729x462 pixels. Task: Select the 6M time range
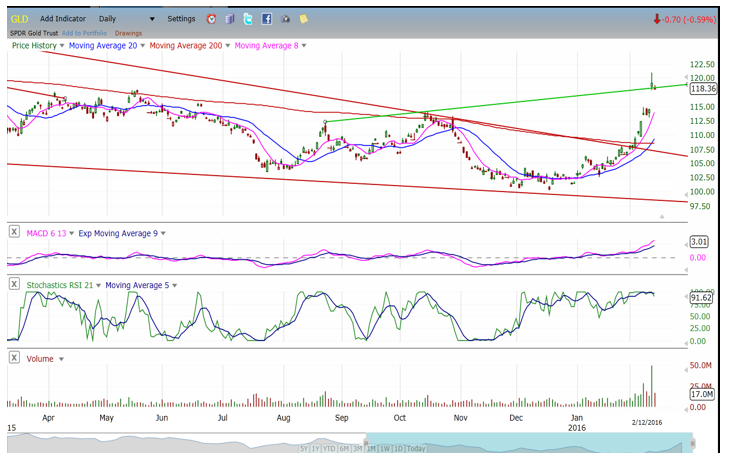point(344,449)
